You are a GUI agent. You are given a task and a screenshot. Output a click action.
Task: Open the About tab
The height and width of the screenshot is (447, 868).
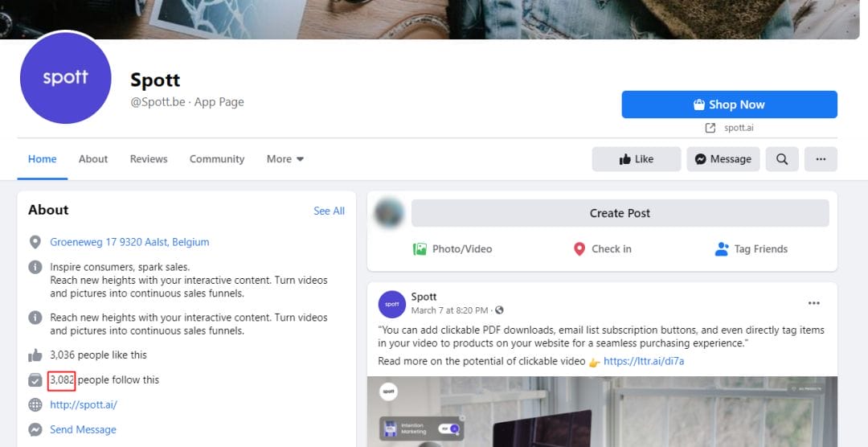93,159
